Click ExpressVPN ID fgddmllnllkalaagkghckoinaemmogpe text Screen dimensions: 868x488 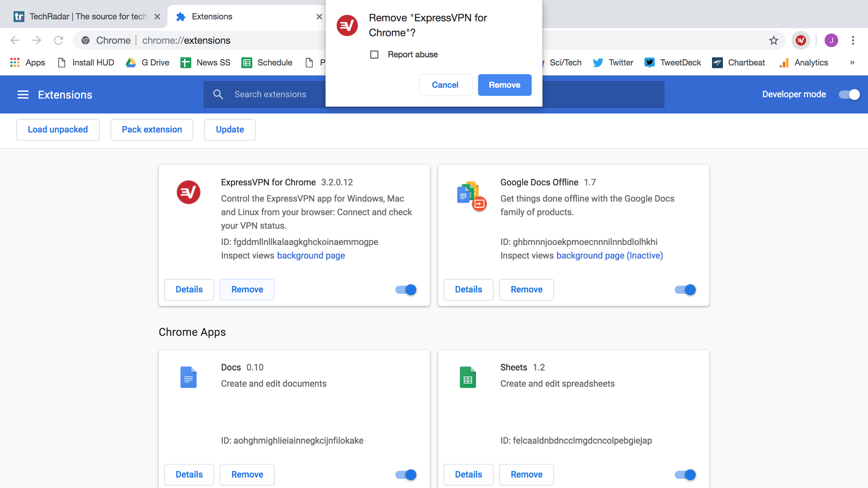[x=300, y=242]
